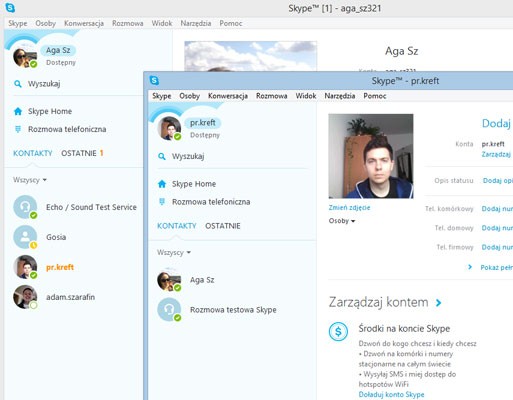Click the Skype logo icon in pr.kreft title bar
513x400 pixels.
[x=154, y=80]
